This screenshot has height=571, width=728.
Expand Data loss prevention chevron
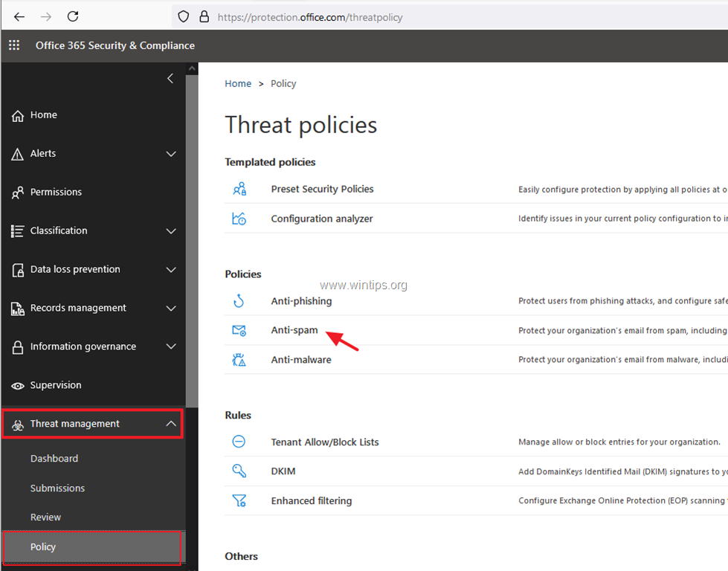pos(171,269)
